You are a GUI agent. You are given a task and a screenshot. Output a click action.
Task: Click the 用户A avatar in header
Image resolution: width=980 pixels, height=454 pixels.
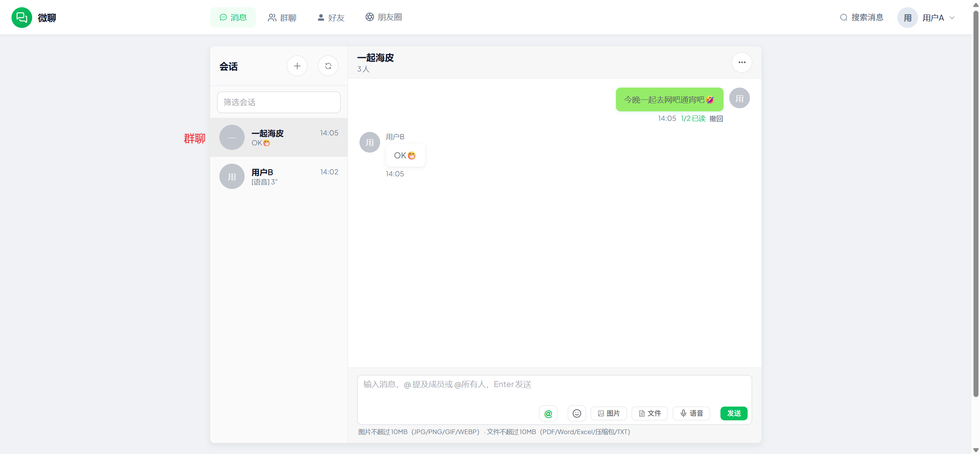907,18
